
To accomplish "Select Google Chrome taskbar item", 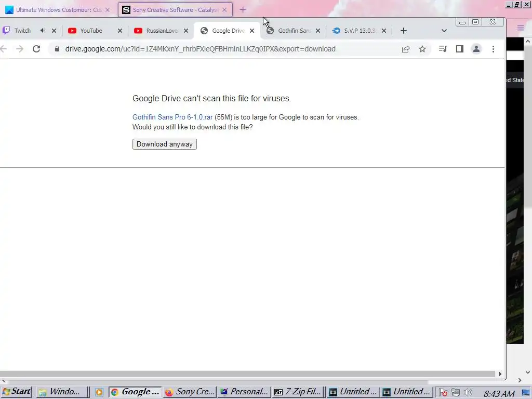I will click(x=136, y=392).
